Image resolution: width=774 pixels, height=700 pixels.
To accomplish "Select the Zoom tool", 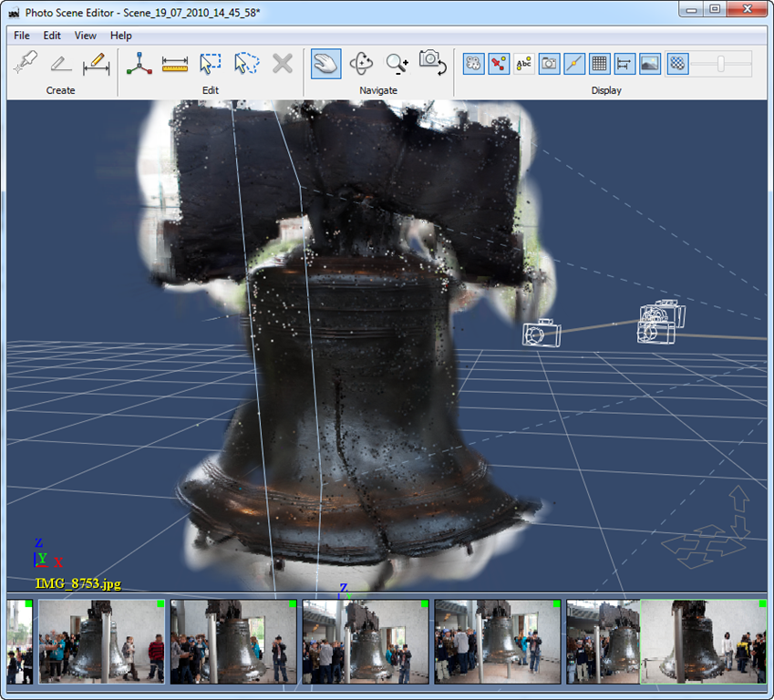I will coord(396,64).
